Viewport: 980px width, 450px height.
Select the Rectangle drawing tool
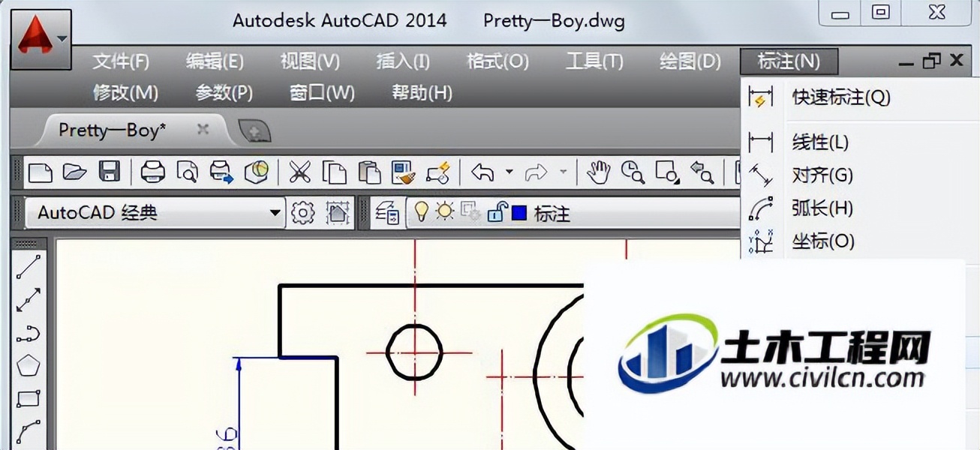pos(29,400)
